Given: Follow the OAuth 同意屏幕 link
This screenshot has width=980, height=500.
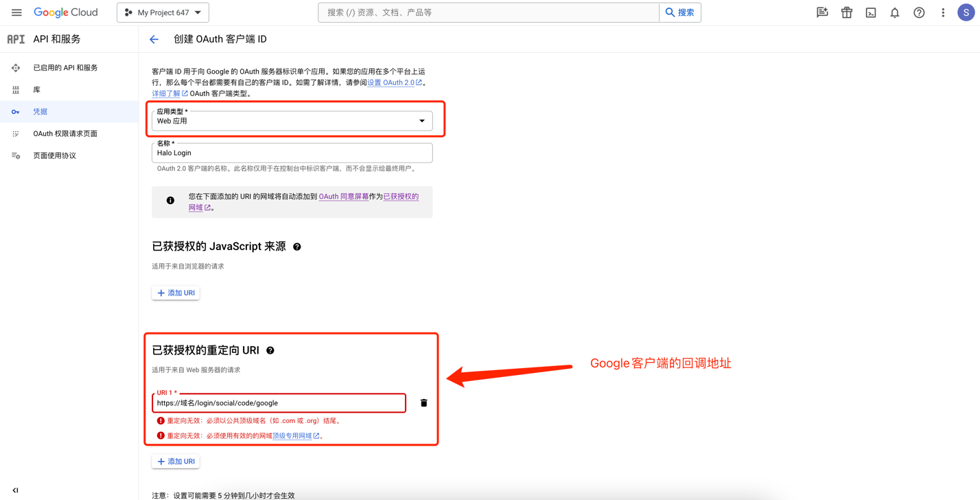Looking at the screenshot, I should pyautogui.click(x=344, y=196).
